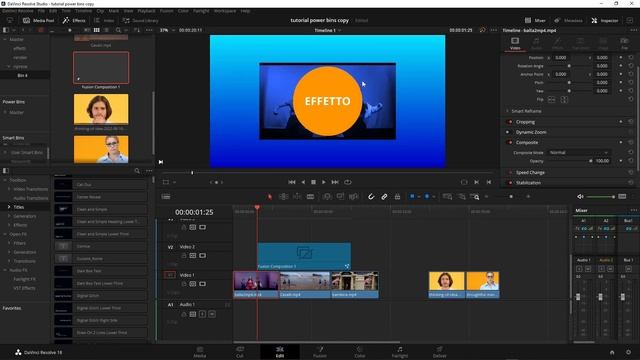Expand the Audio FX category
This screenshot has width=640, height=360.
[x=5, y=270]
